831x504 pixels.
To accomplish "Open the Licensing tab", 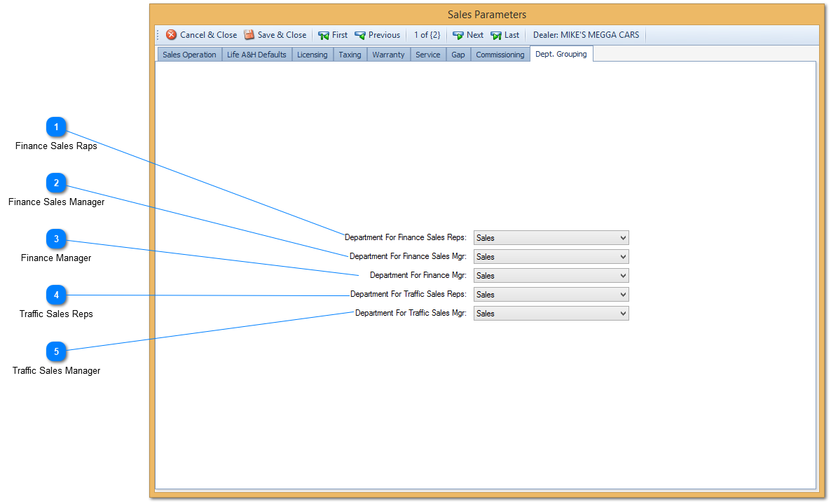I will 313,55.
